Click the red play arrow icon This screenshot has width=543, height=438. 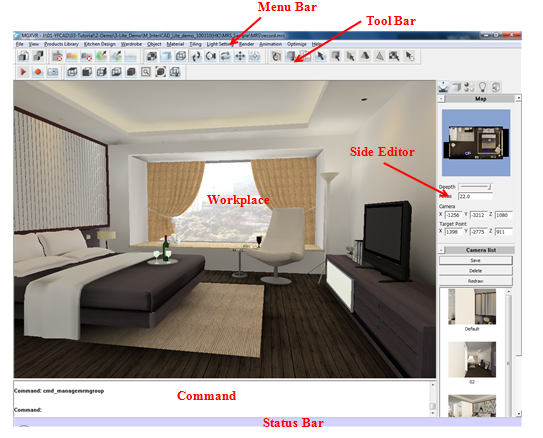23,72
